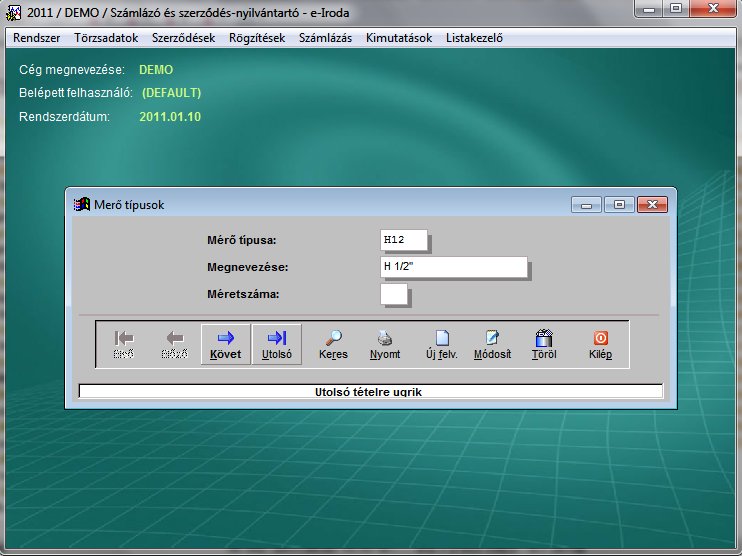
Task: Open the Rögzítések menu
Action: pyautogui.click(x=256, y=38)
